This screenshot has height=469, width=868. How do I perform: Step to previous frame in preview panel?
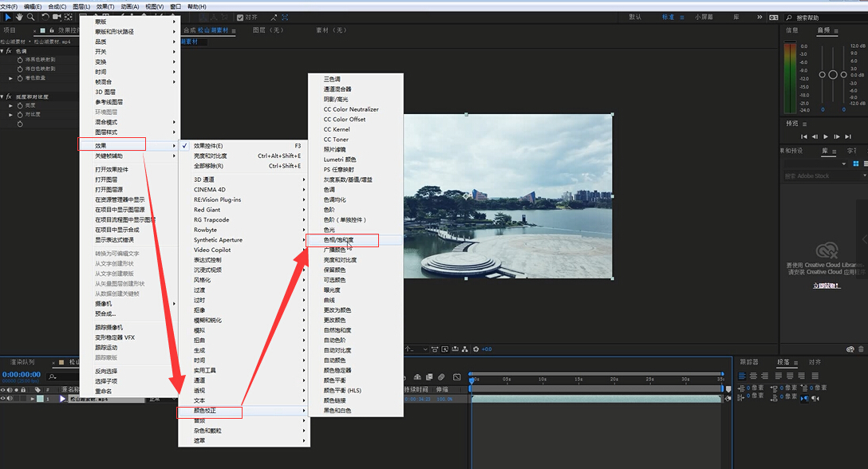tap(815, 136)
